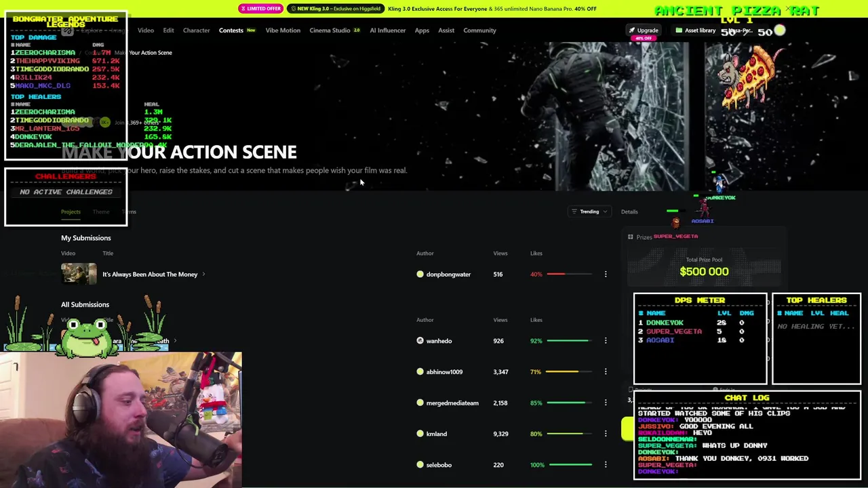Click the Views column header under My Submissions
The width and height of the screenshot is (868, 488).
coord(500,253)
